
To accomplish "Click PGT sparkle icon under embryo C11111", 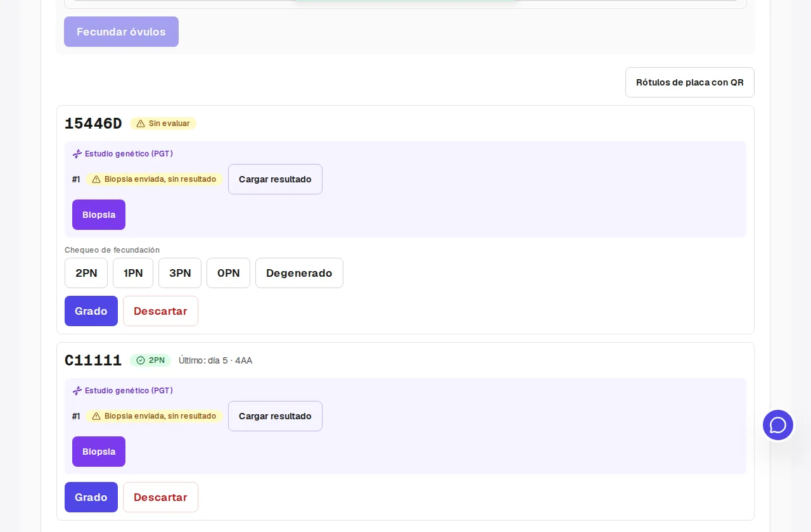I will pos(77,391).
